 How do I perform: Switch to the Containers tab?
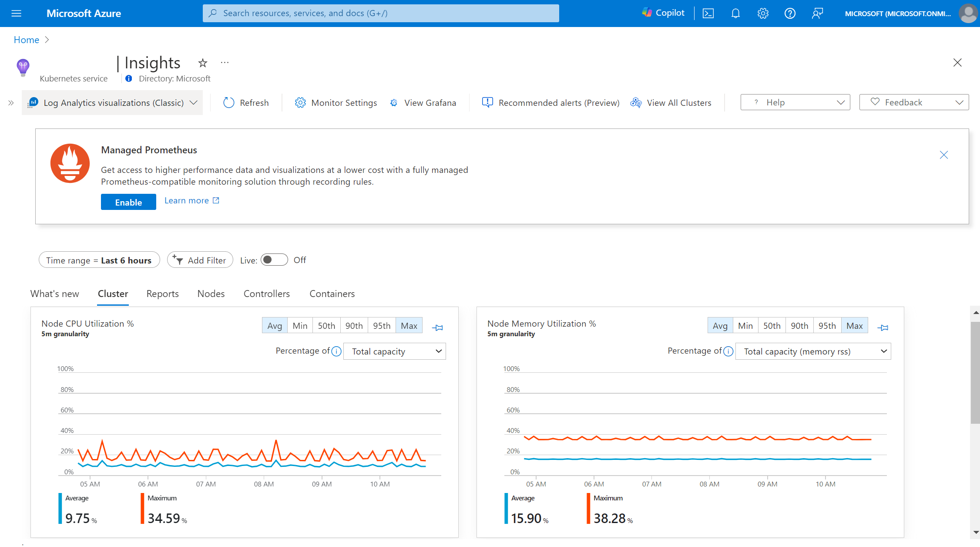pos(332,294)
